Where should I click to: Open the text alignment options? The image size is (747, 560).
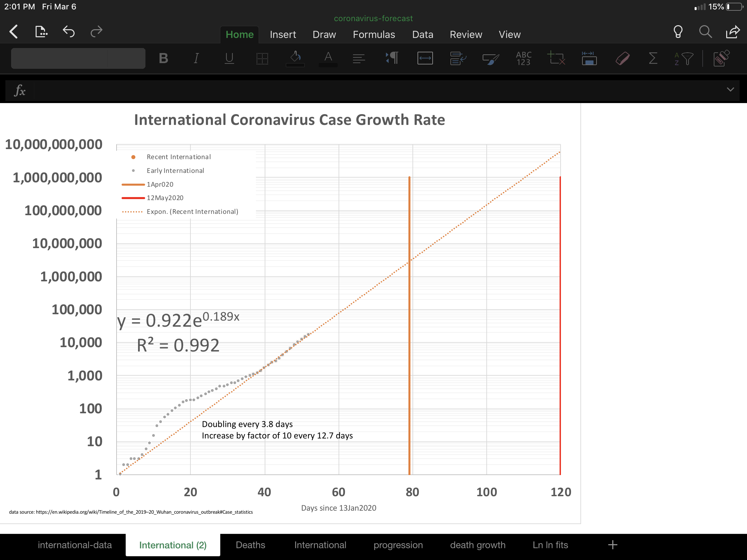click(x=359, y=58)
